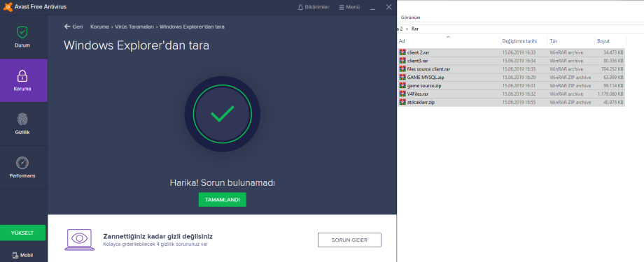Click the privacy eye laptop icon
Image resolution: width=644 pixels, height=262 pixels.
(x=80, y=240)
